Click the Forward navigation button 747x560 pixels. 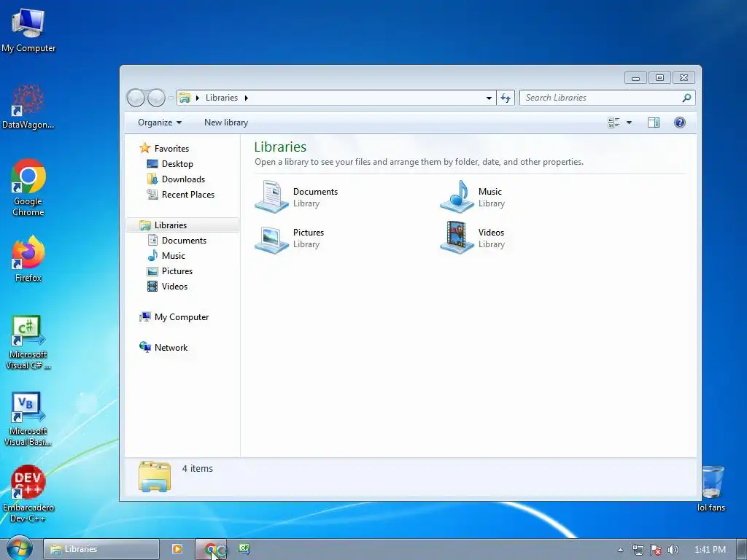coord(156,98)
